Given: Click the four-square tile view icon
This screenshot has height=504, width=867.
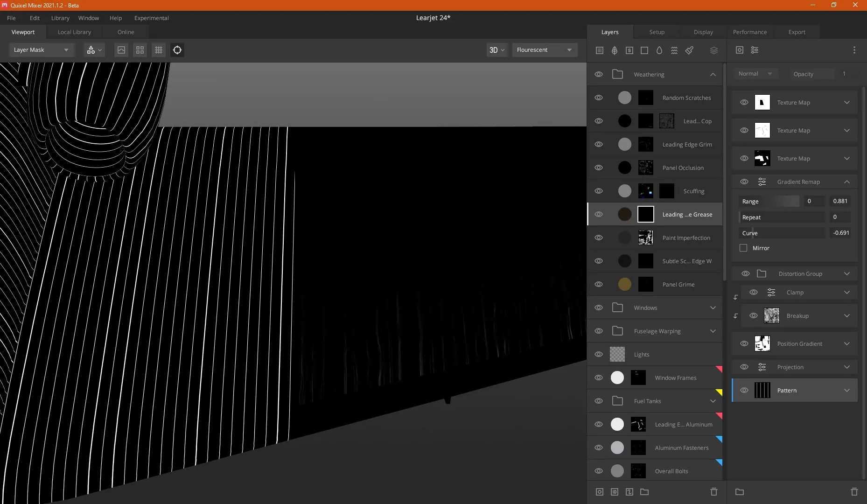Looking at the screenshot, I should [140, 50].
